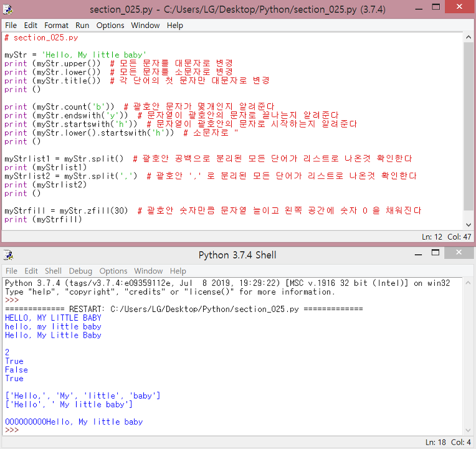Open the Window menu in the Python Shell
Screen dimensions: 476x449
click(x=148, y=271)
